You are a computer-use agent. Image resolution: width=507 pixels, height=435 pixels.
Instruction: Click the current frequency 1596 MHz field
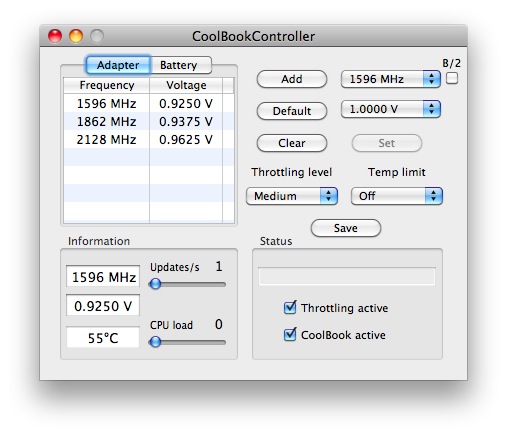pyautogui.click(x=103, y=277)
